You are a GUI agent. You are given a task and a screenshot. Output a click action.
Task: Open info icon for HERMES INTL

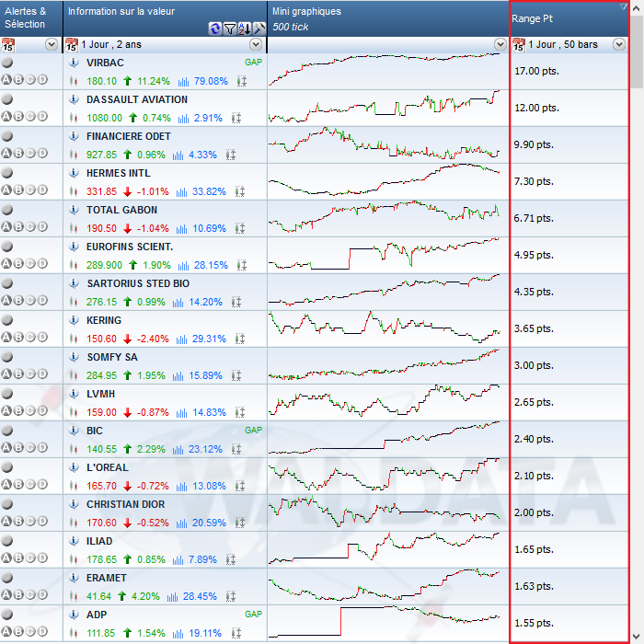[74, 173]
